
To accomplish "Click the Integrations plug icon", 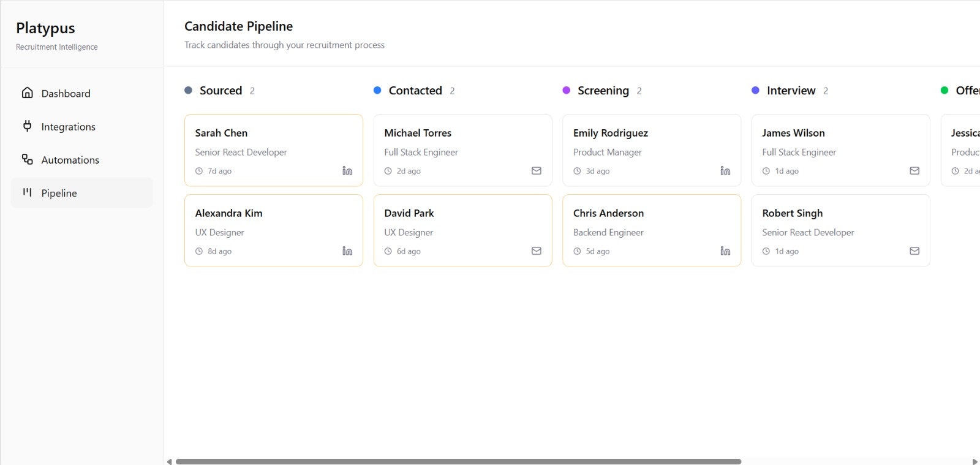I will click(x=27, y=126).
